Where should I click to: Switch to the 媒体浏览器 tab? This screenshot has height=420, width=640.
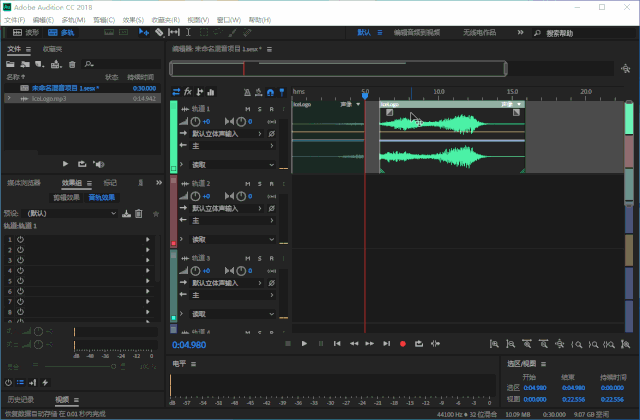tap(24, 182)
